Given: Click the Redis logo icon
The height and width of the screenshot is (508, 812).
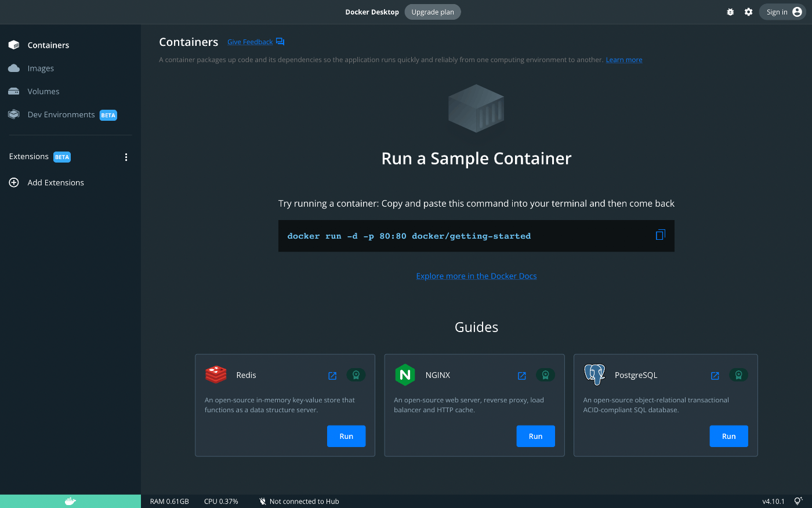Looking at the screenshot, I should coord(216,374).
